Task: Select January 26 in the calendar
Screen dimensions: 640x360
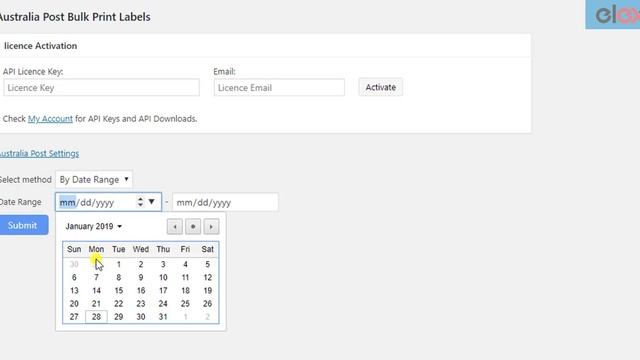Action: [x=207, y=304]
